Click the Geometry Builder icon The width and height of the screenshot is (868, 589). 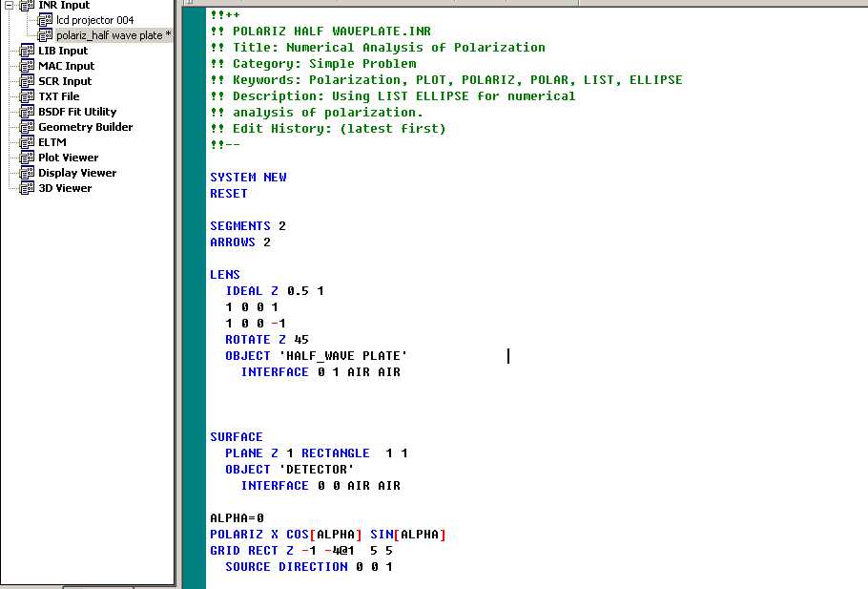pos(27,127)
